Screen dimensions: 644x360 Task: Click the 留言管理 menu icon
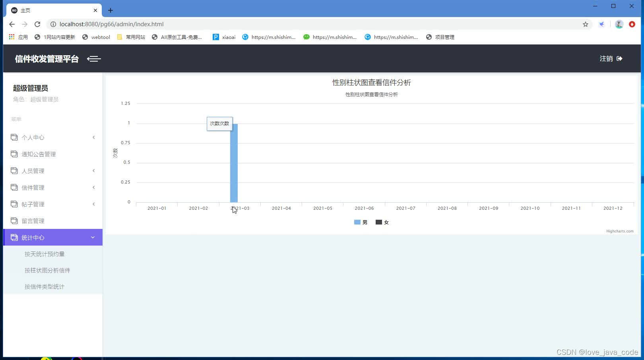pyautogui.click(x=14, y=221)
